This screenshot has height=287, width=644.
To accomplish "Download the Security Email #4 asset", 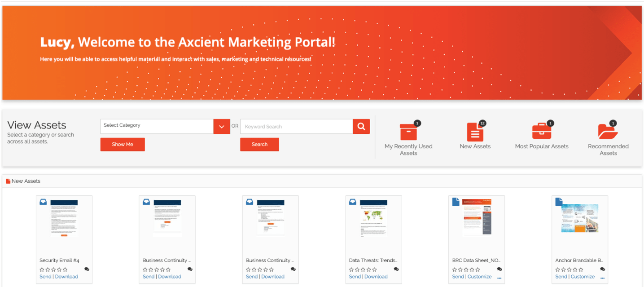I will (66, 277).
